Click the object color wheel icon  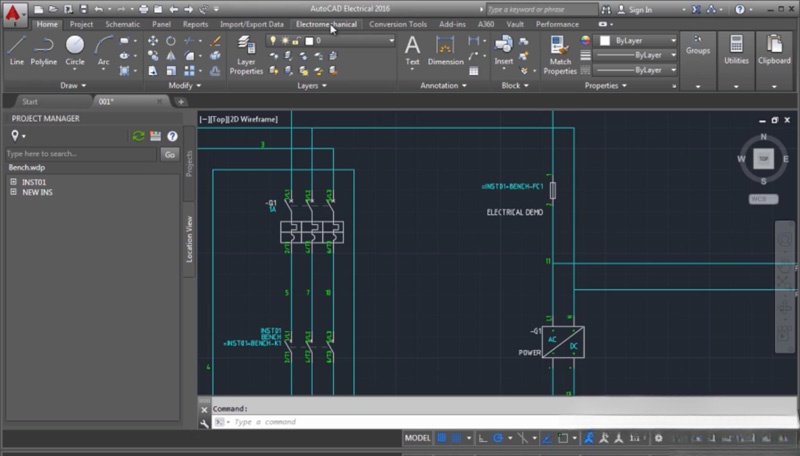585,40
